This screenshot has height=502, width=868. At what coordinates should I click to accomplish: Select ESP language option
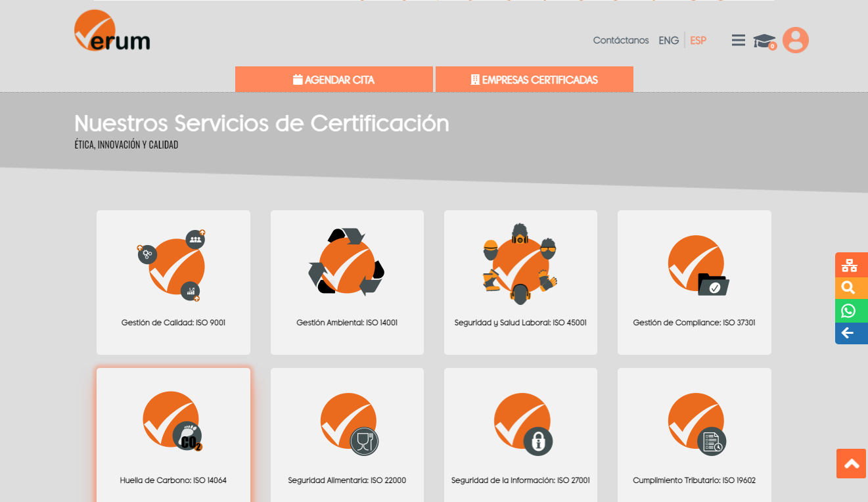tap(698, 41)
